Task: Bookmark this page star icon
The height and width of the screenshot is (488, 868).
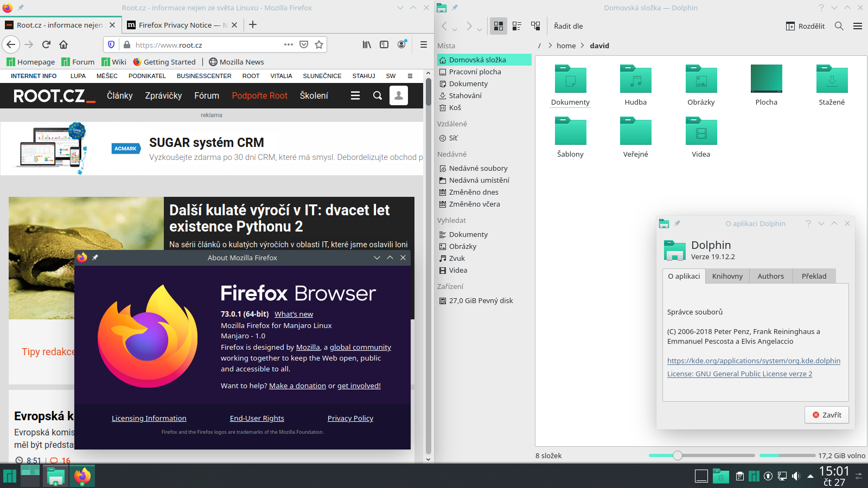Action: pos(319,44)
